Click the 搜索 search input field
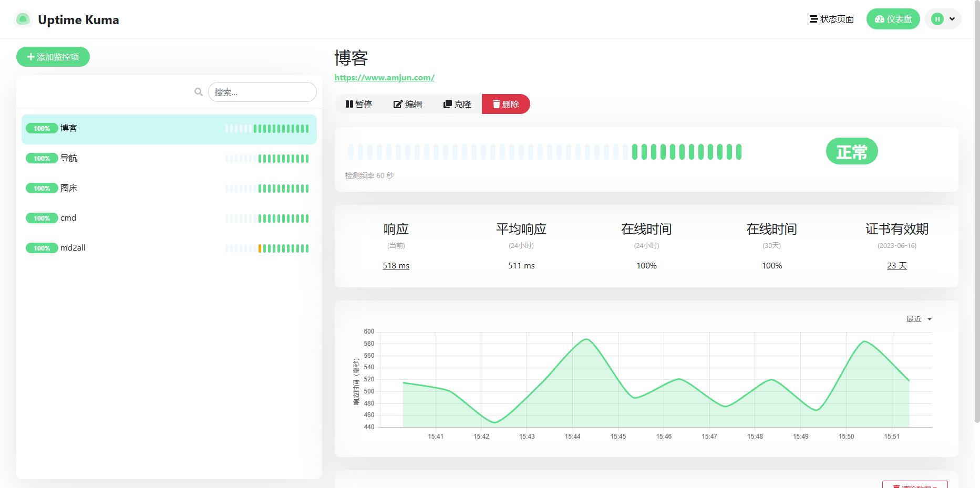Viewport: 980px width, 488px height. click(x=262, y=91)
